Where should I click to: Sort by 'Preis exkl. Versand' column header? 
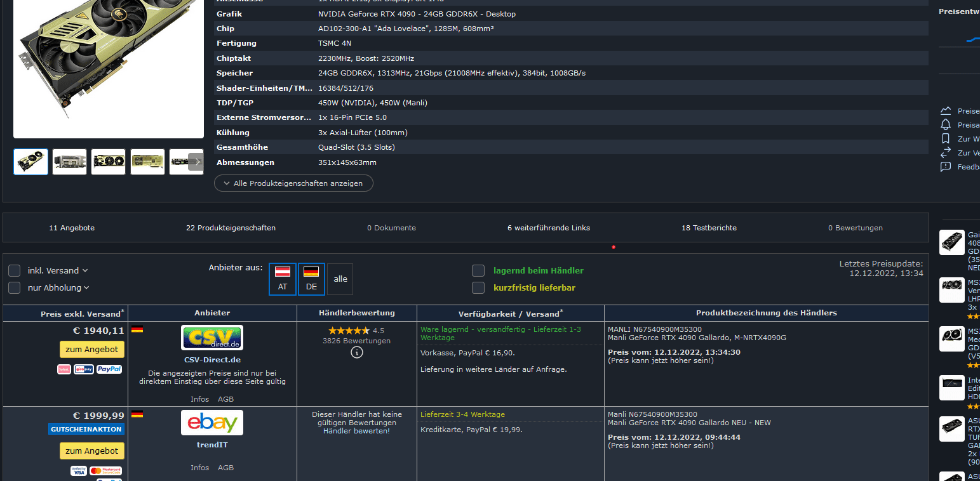[83, 313]
